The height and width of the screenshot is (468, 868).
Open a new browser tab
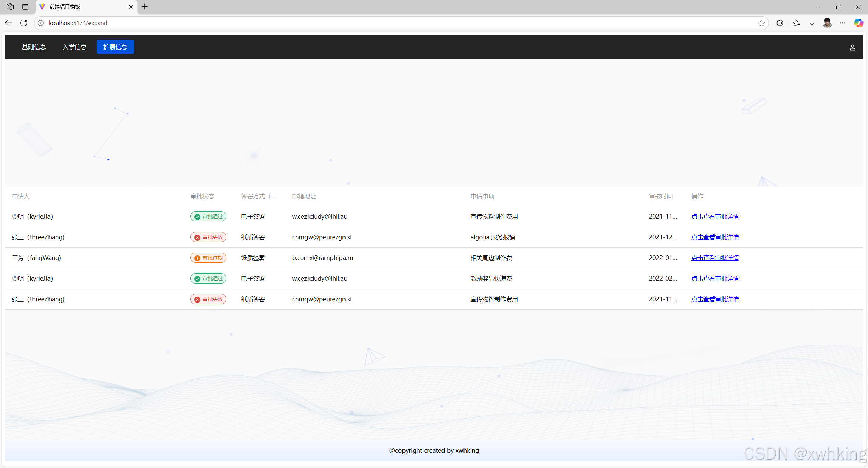coord(145,7)
